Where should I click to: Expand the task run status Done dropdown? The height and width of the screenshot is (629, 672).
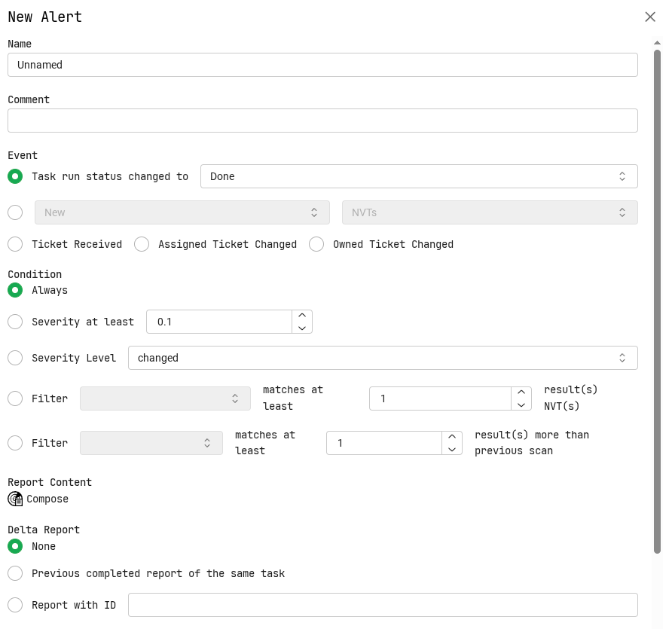pyautogui.click(x=418, y=176)
